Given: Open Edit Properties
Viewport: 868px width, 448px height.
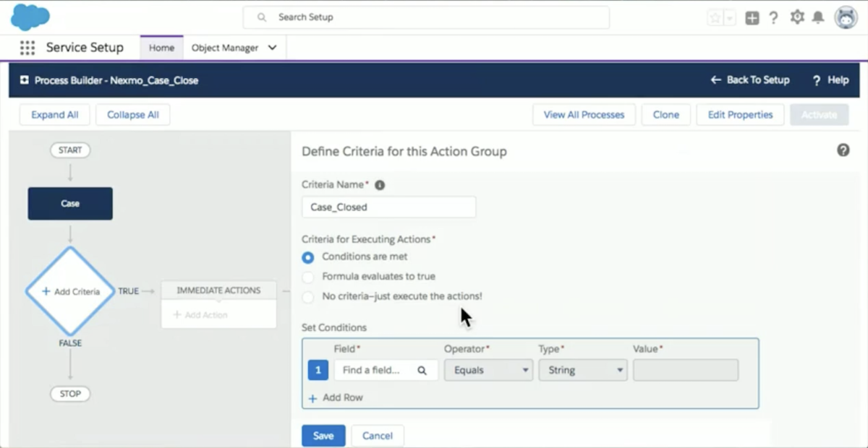Looking at the screenshot, I should point(740,115).
